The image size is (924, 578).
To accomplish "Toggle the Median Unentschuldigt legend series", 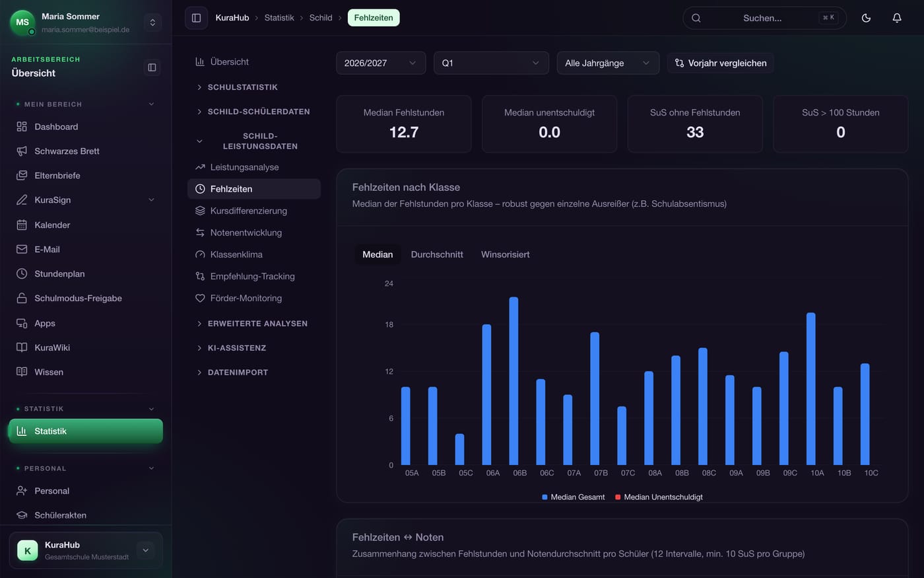I will coord(659,497).
